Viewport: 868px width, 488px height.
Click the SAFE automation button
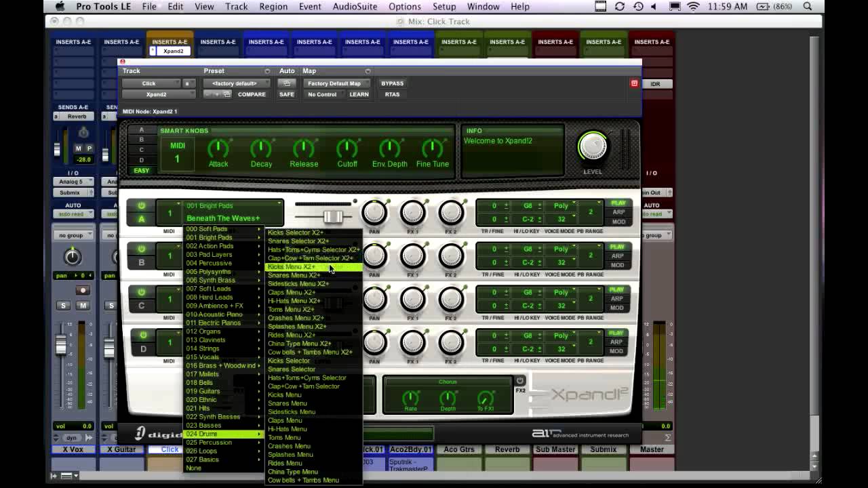click(287, 94)
